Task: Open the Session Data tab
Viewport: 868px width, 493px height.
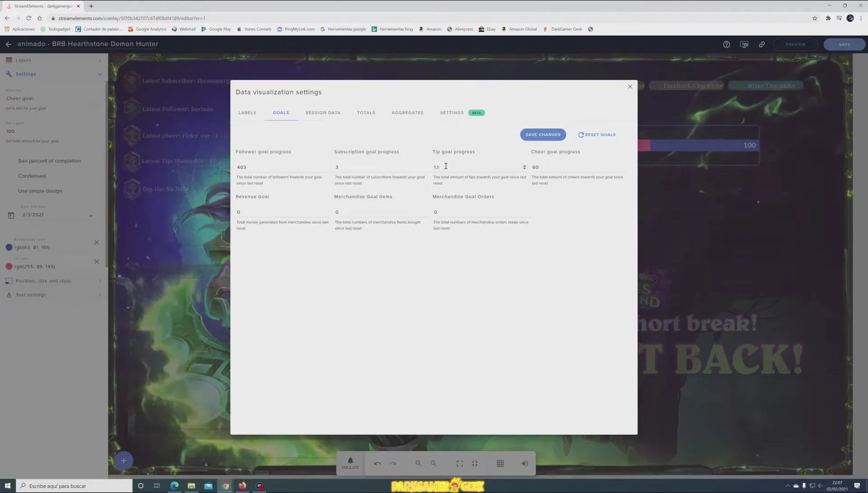Action: [323, 113]
